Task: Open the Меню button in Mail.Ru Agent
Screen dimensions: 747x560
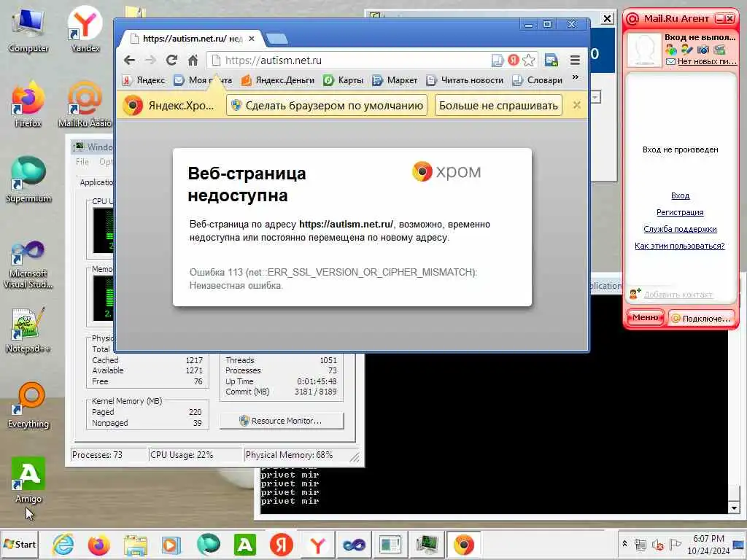Action: click(645, 318)
